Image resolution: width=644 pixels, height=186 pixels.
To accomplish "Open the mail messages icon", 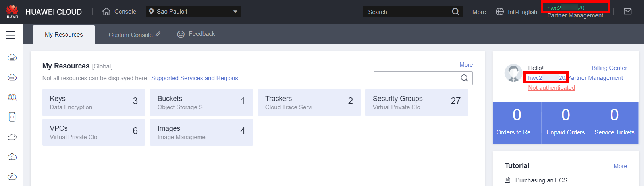I will pos(627,12).
